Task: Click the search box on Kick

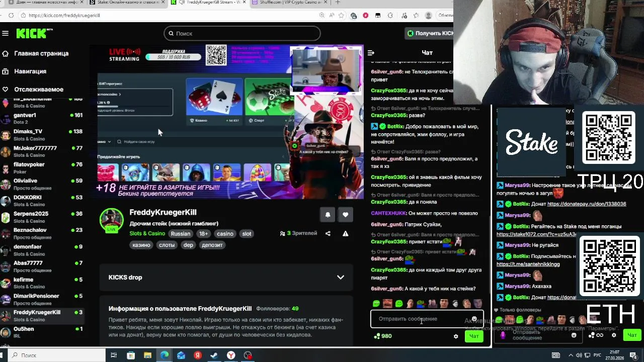Action: coord(242,33)
